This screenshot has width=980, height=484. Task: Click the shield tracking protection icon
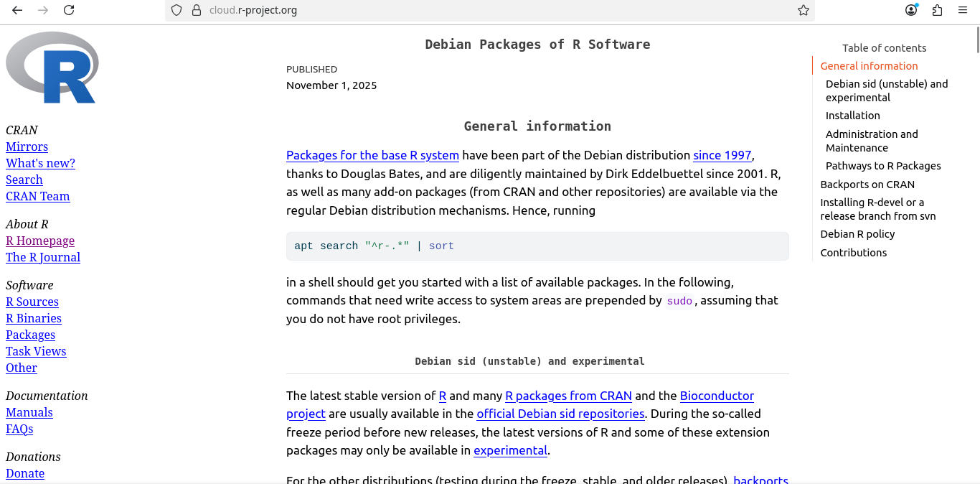coord(176,10)
